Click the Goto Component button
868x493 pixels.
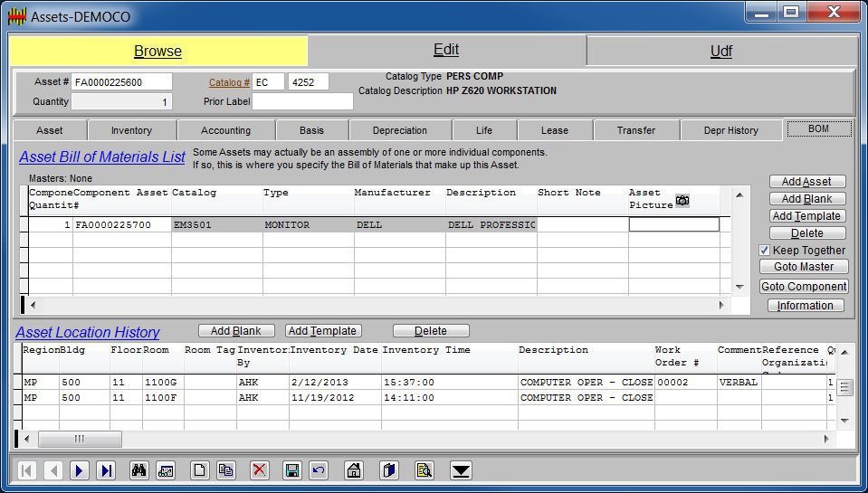[x=804, y=287]
